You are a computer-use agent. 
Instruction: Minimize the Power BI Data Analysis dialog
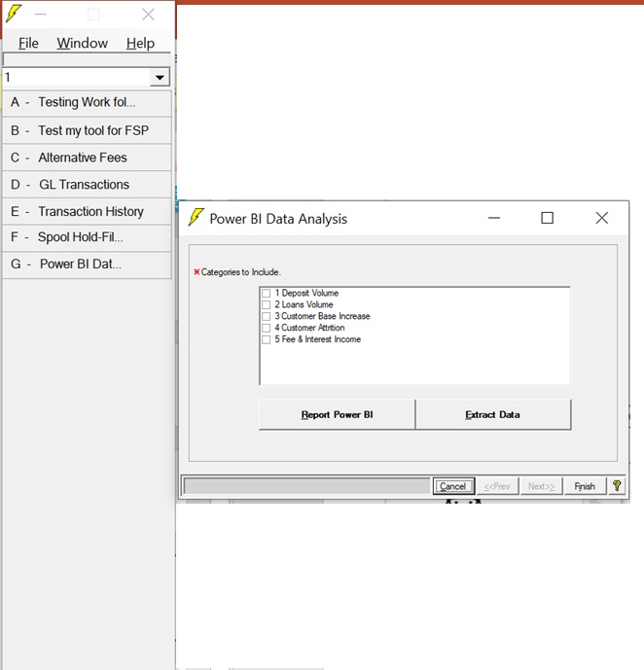[494, 218]
